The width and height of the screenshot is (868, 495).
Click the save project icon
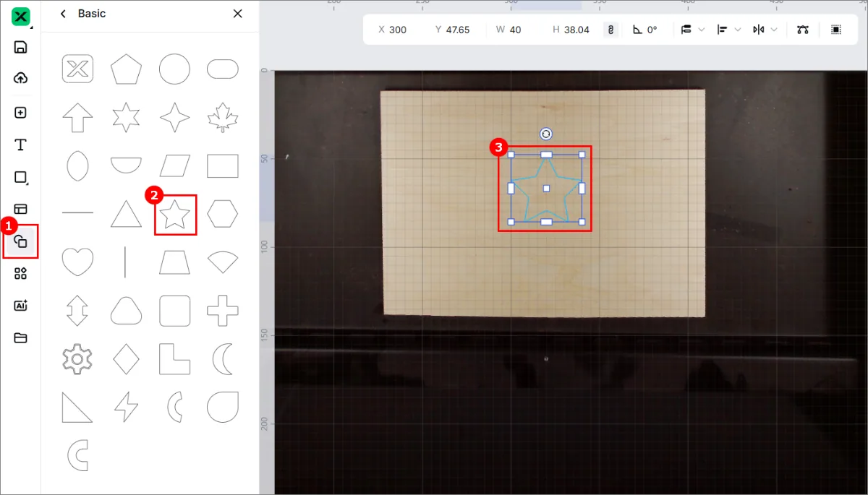(20, 48)
